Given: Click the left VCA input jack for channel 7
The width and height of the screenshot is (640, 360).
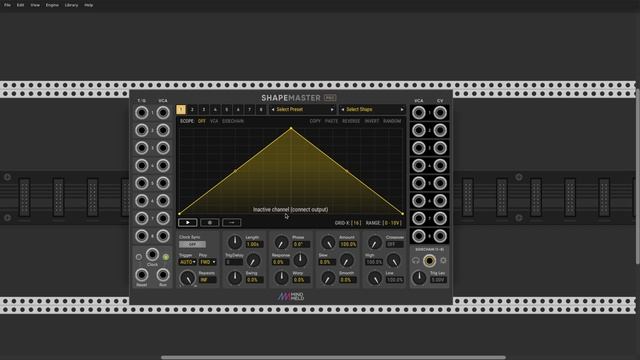Looking at the screenshot, I should point(163,218).
